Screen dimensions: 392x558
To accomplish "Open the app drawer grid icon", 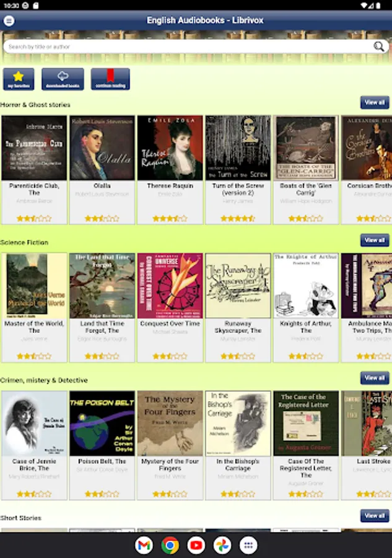I will [248, 545].
